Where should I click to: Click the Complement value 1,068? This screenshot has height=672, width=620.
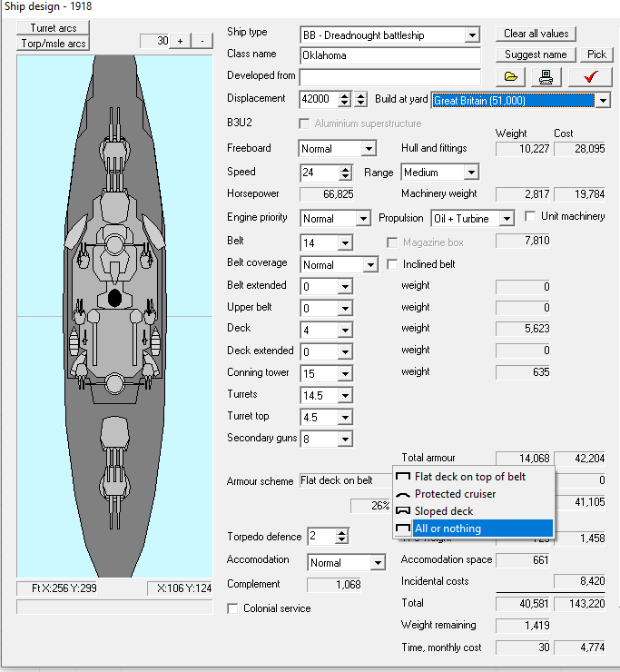point(334,585)
